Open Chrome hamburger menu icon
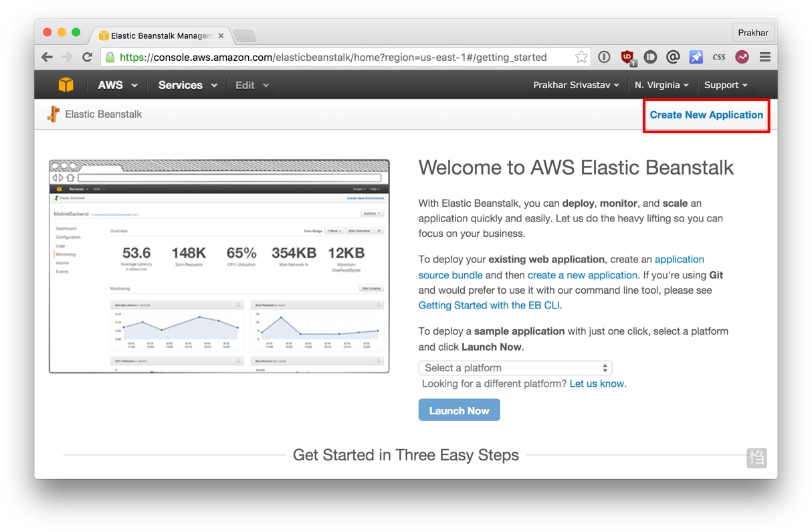 point(765,57)
